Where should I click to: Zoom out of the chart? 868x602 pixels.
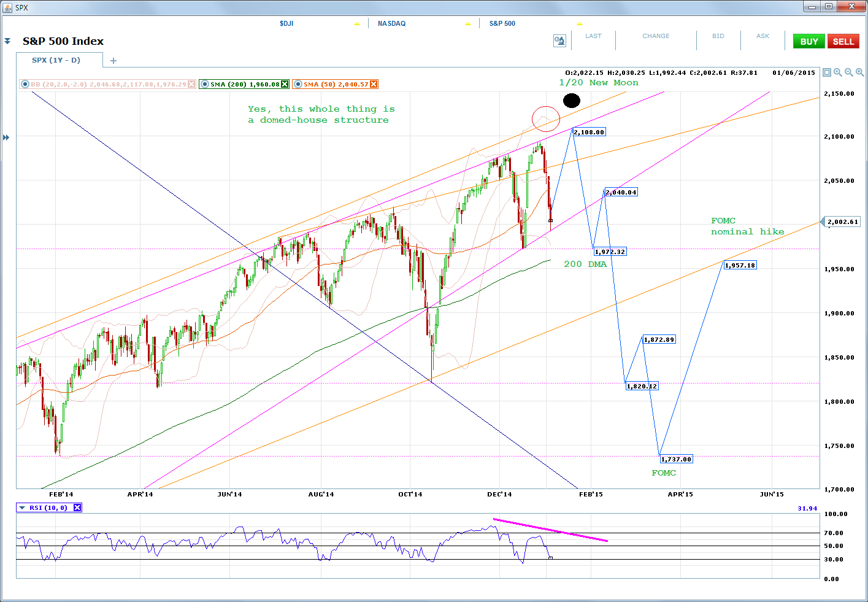pos(849,72)
